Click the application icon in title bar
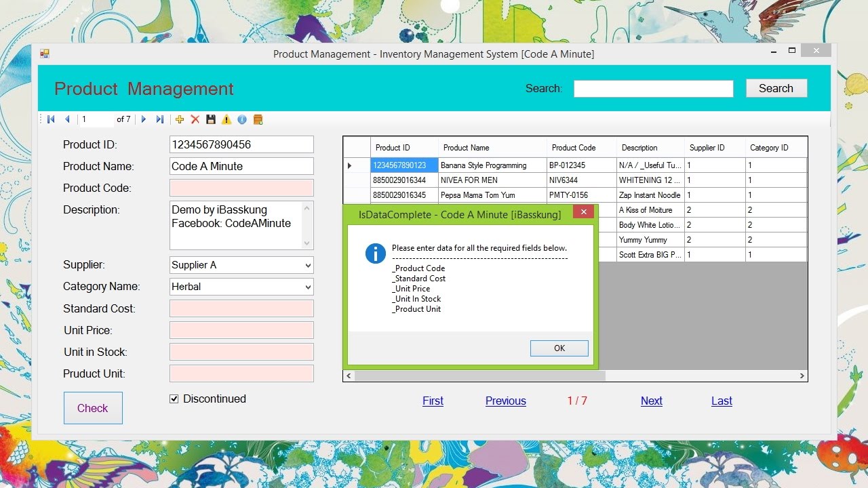868x488 pixels. pos(45,54)
